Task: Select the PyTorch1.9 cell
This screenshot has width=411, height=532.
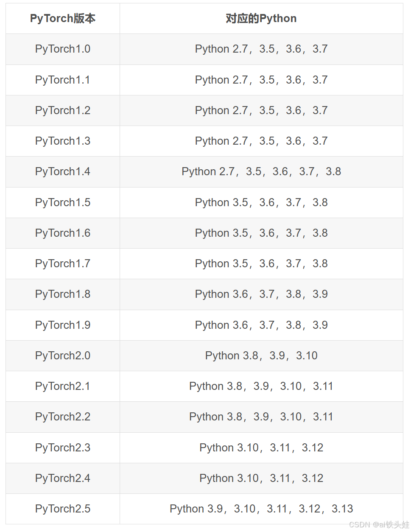Action: tap(63, 325)
